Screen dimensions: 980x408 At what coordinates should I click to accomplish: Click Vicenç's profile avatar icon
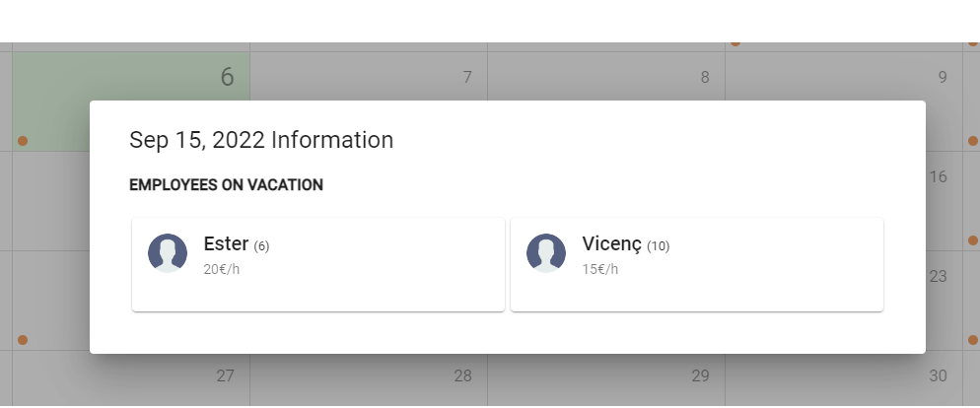(x=546, y=253)
